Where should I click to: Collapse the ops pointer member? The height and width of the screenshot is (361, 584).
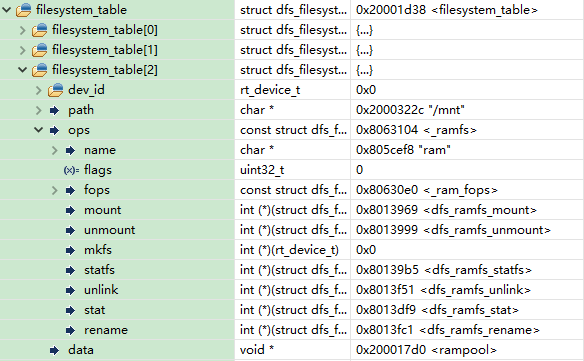pyautogui.click(x=39, y=130)
